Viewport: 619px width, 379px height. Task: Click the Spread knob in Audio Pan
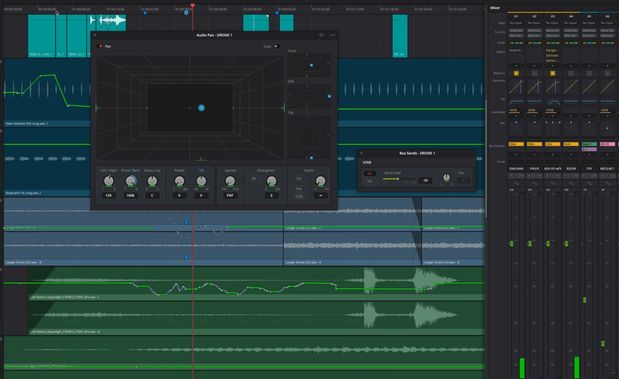230,181
